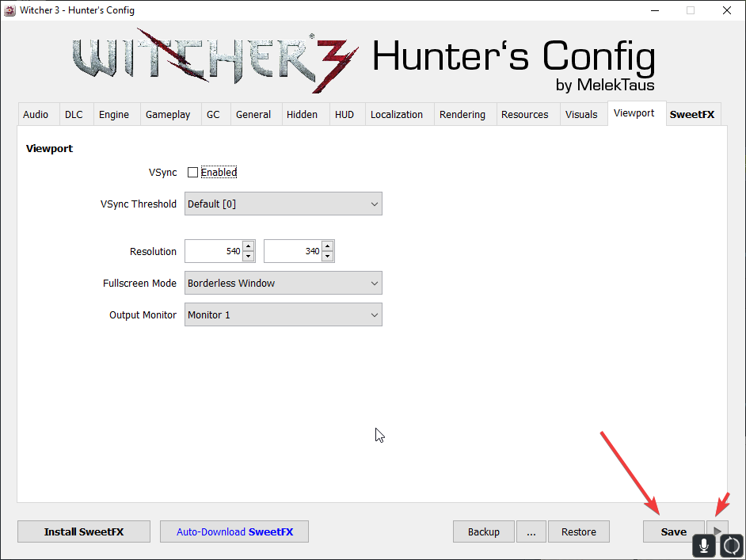Open the SweetFX tab
746x560 pixels.
pyautogui.click(x=693, y=114)
